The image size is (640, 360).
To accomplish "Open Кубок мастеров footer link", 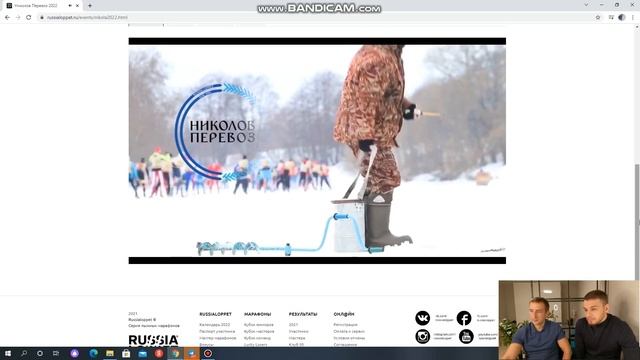I will [259, 331].
